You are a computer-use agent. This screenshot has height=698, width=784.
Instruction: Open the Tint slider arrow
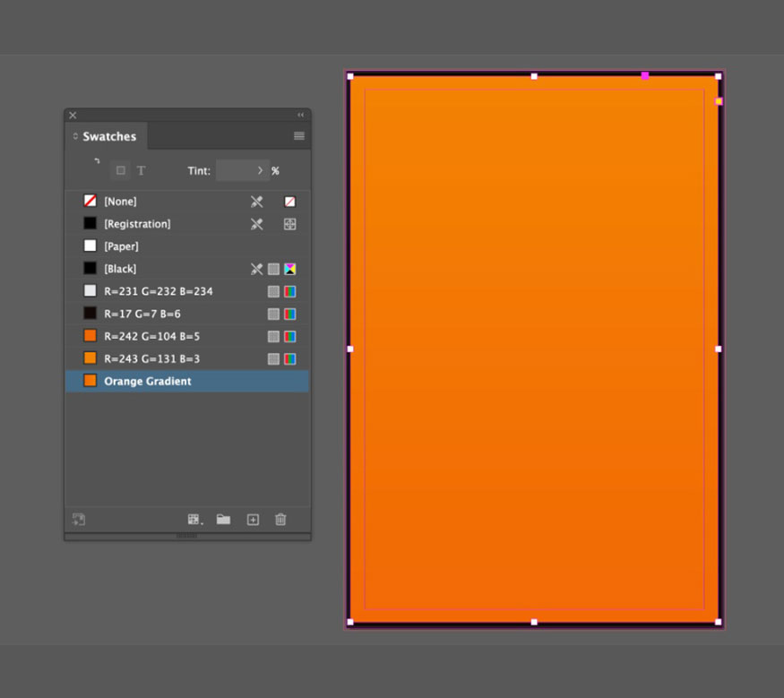(261, 170)
